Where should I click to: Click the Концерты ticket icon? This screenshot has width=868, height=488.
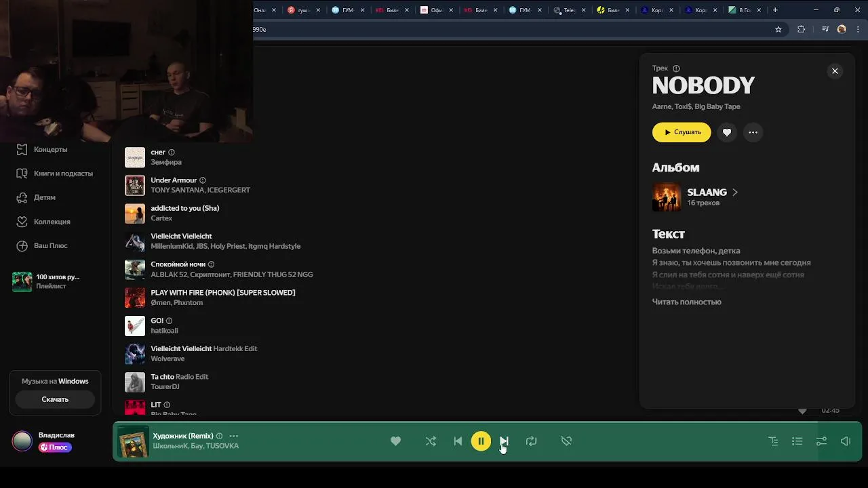(22, 149)
